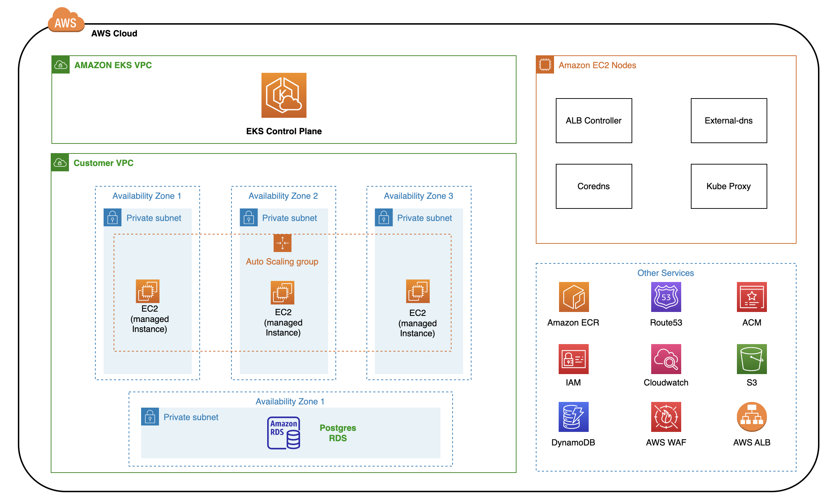
Task: Select the Amazon ECR icon
Action: point(574,297)
